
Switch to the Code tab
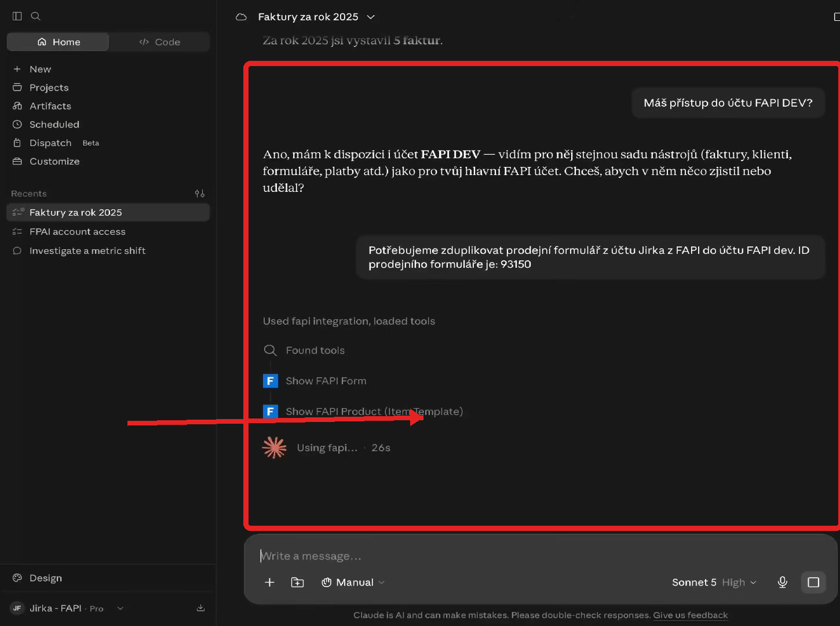[159, 42]
